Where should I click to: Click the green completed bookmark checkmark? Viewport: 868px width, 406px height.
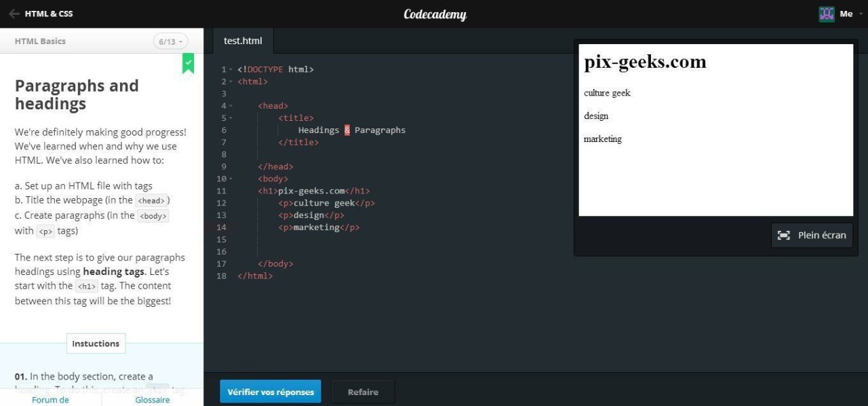coord(189,62)
